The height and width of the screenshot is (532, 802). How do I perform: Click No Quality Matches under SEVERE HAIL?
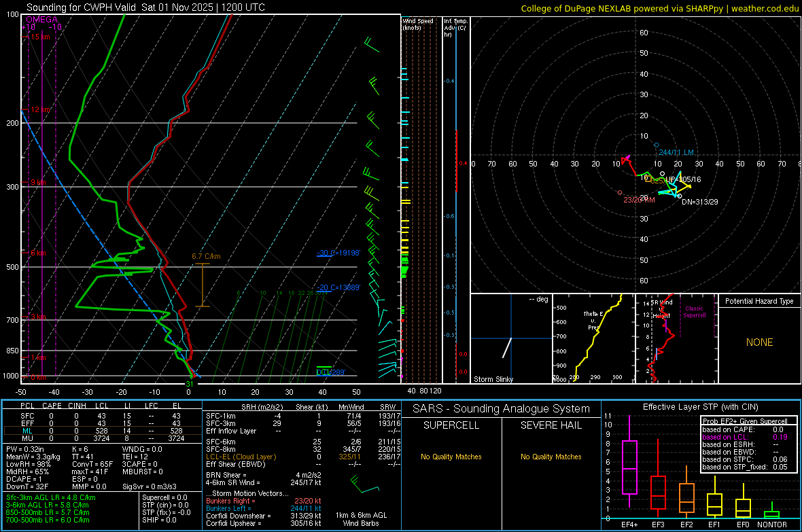pyautogui.click(x=551, y=457)
